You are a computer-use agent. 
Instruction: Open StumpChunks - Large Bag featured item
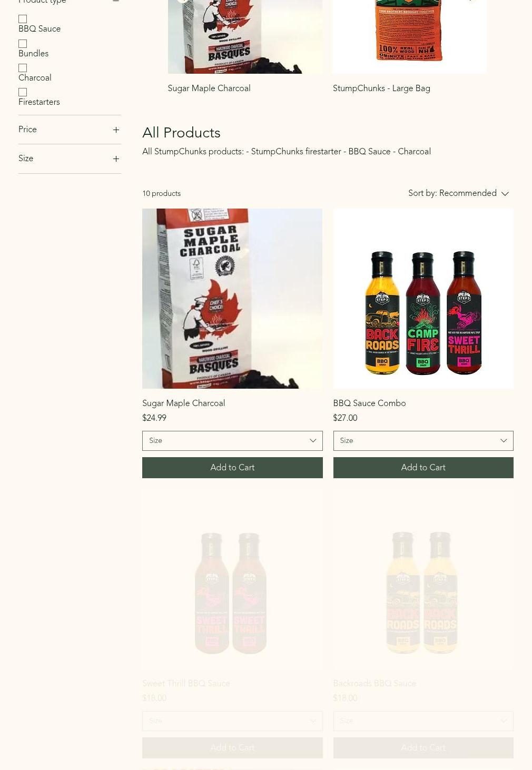coord(381,88)
